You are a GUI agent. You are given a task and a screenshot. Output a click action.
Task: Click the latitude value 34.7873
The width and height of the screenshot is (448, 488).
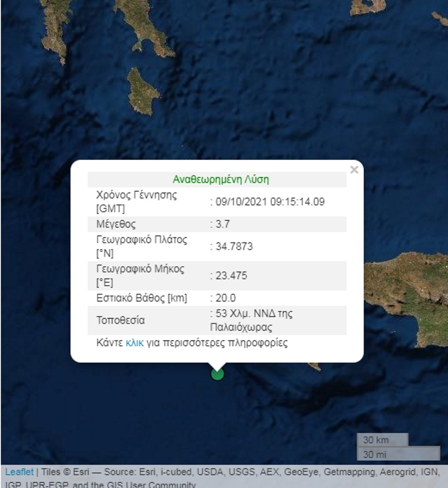(x=234, y=246)
